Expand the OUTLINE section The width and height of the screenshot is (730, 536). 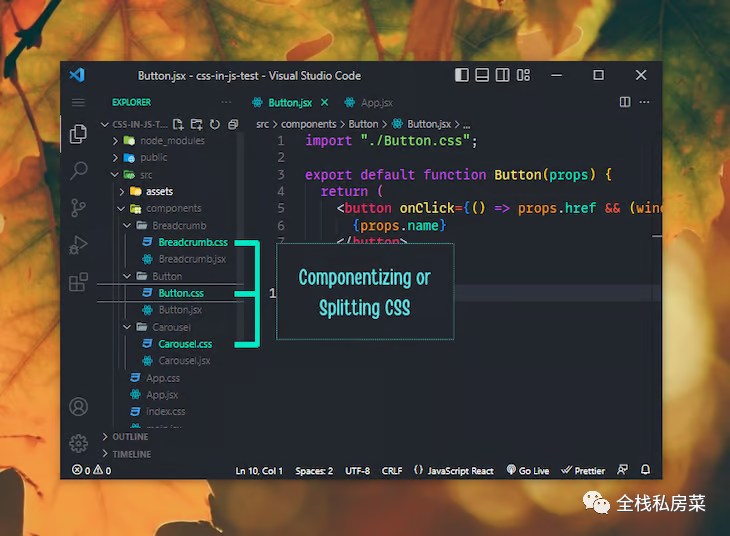click(130, 437)
